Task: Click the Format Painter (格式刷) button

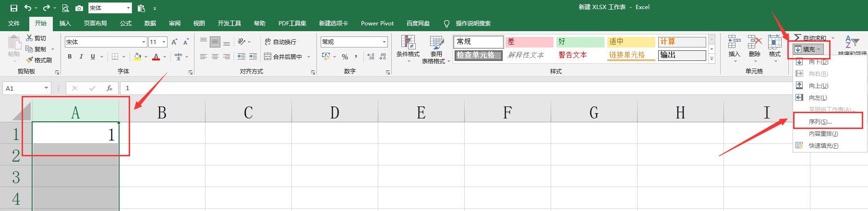Action: pyautogui.click(x=39, y=60)
